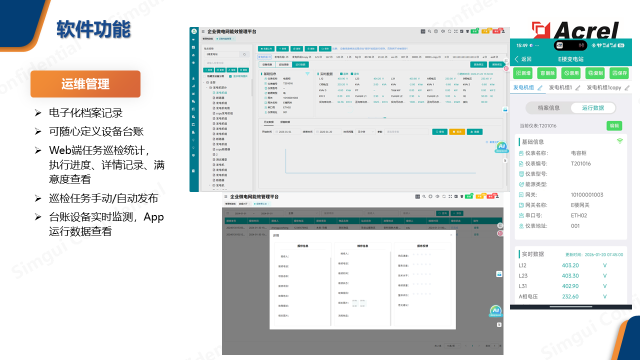Tap the L12 voltage value 403.20

point(570,265)
